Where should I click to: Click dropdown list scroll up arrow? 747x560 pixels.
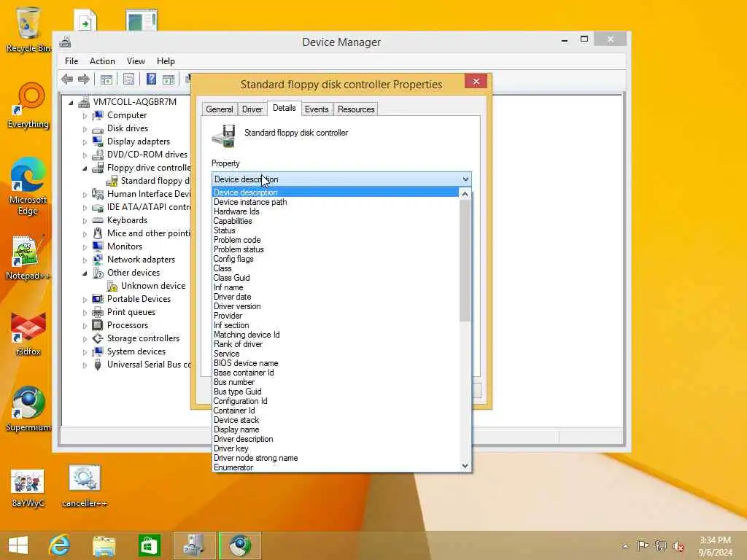465,194
